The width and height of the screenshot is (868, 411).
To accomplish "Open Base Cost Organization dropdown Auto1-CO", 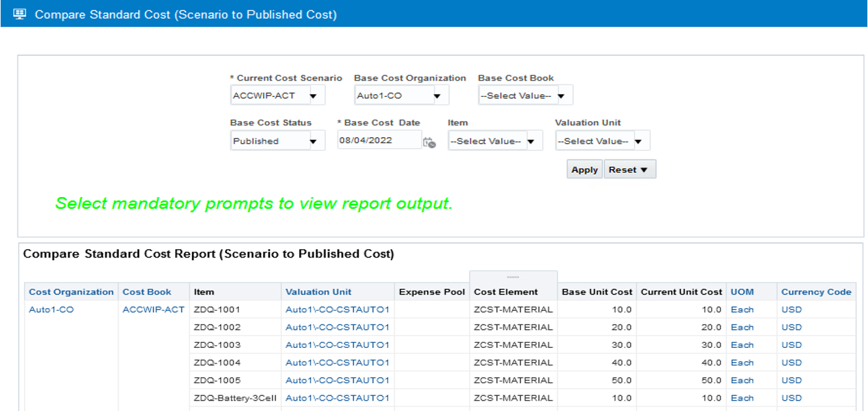I will [401, 96].
